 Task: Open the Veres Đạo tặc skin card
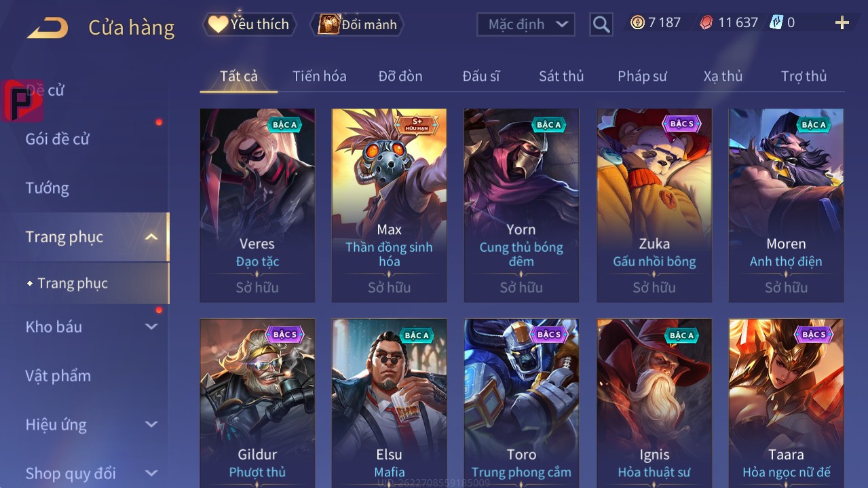(x=257, y=206)
